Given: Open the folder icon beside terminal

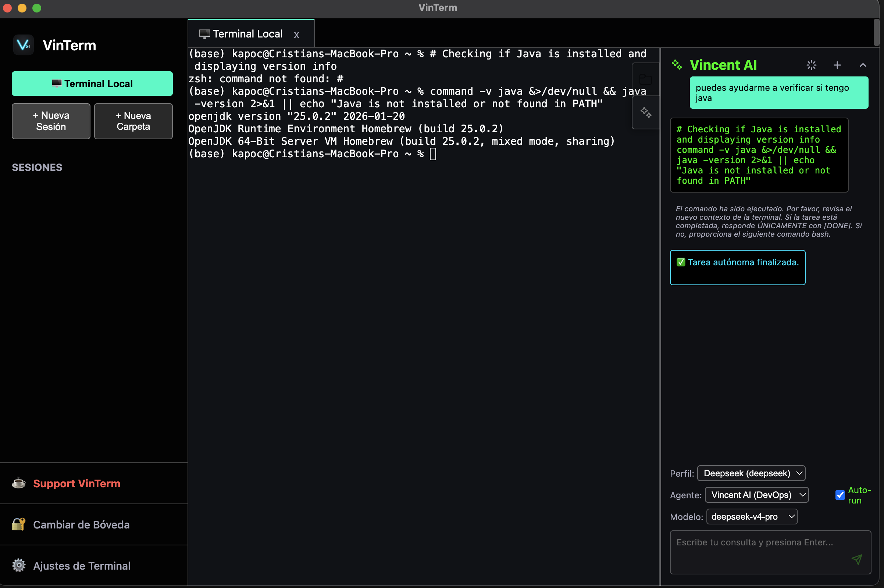Looking at the screenshot, I should click(x=645, y=79).
